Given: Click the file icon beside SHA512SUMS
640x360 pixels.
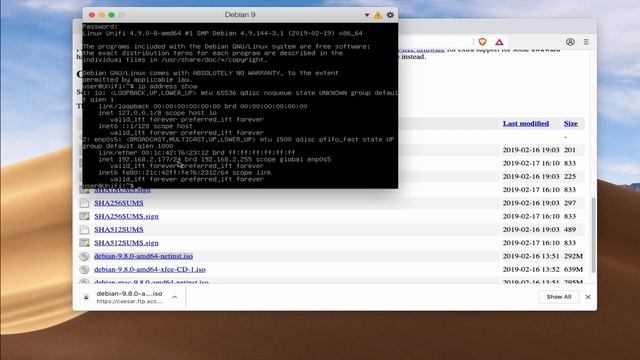Looking at the screenshot, I should (x=84, y=229).
